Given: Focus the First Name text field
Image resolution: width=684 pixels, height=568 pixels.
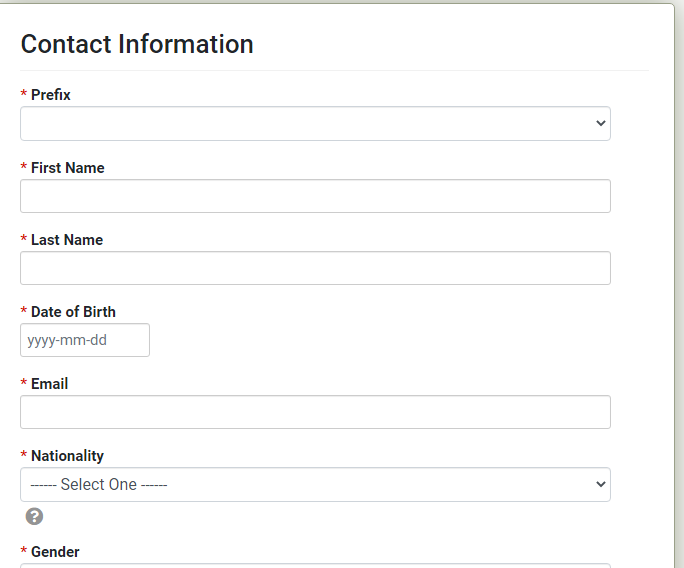Looking at the screenshot, I should [315, 196].
